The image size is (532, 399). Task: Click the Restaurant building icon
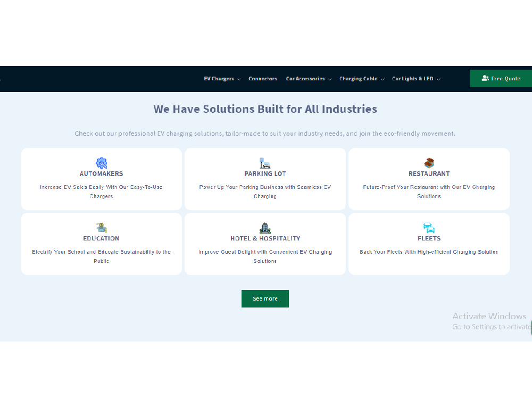tap(429, 163)
